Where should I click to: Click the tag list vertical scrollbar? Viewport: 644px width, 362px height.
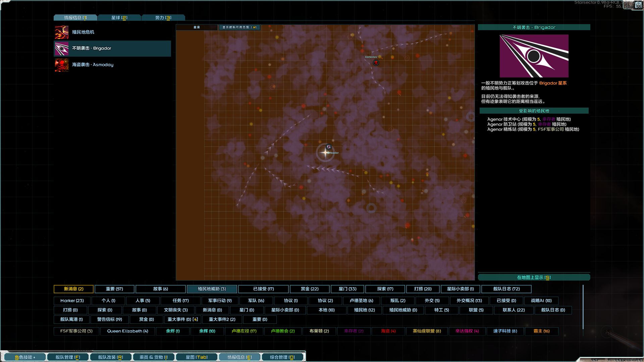583,307
